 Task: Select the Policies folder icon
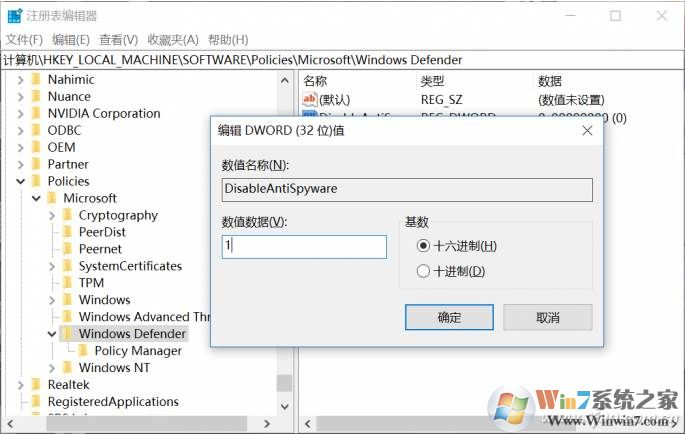37,181
